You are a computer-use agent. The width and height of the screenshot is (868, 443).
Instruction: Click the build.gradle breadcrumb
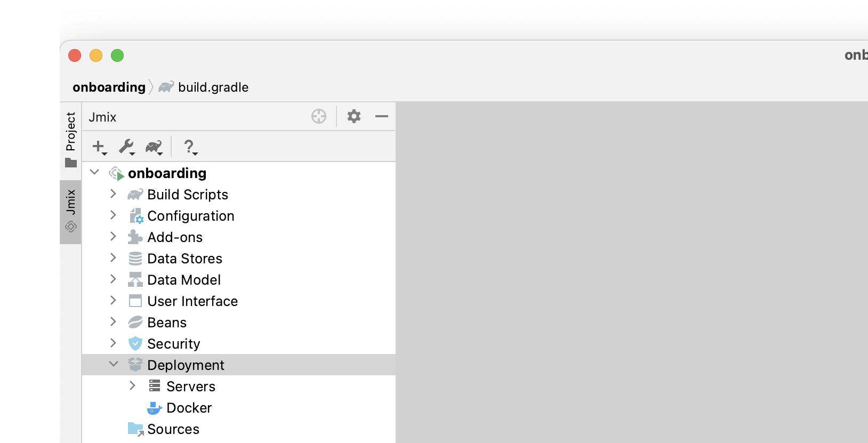coord(213,87)
